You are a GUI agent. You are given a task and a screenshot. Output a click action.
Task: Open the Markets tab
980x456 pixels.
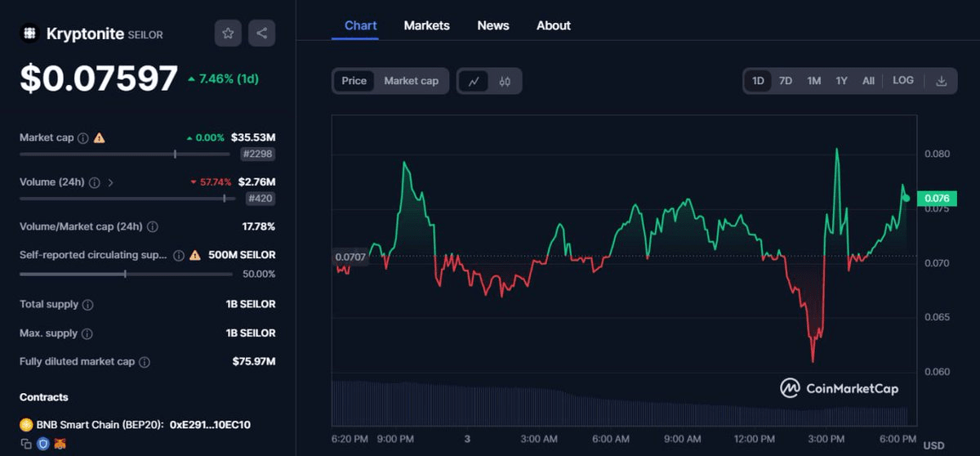(x=426, y=25)
